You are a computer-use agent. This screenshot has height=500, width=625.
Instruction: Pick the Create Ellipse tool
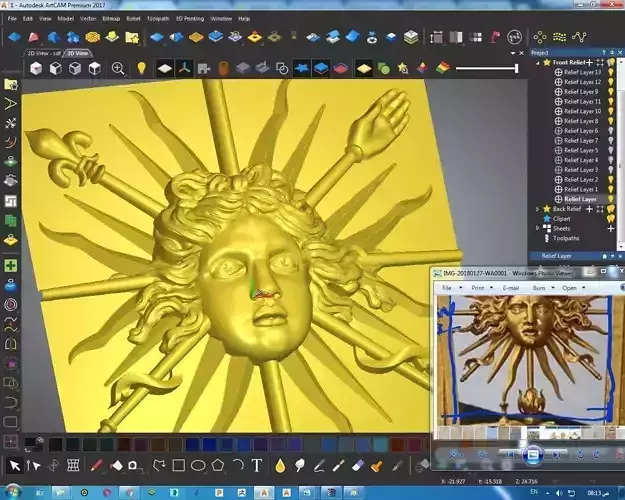pos(198,465)
